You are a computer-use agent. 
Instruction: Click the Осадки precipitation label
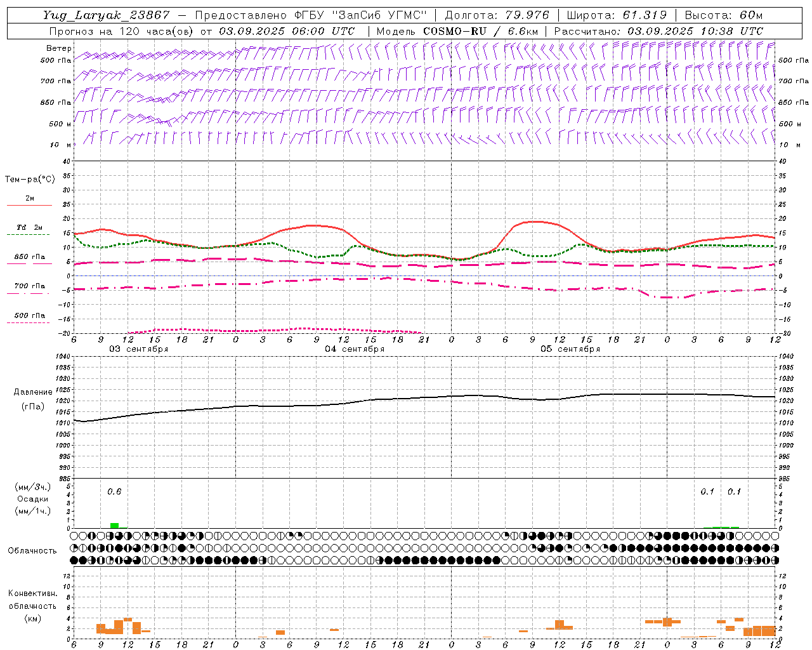(32, 499)
